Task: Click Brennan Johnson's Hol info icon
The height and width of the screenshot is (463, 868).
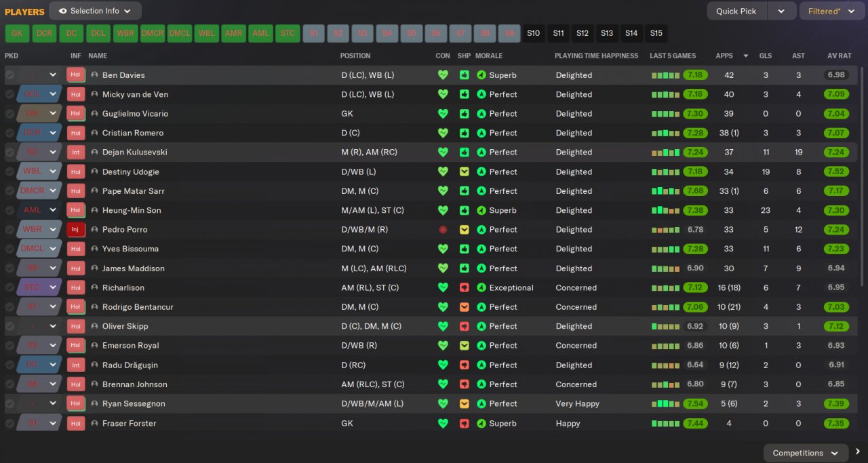Action: (x=76, y=384)
